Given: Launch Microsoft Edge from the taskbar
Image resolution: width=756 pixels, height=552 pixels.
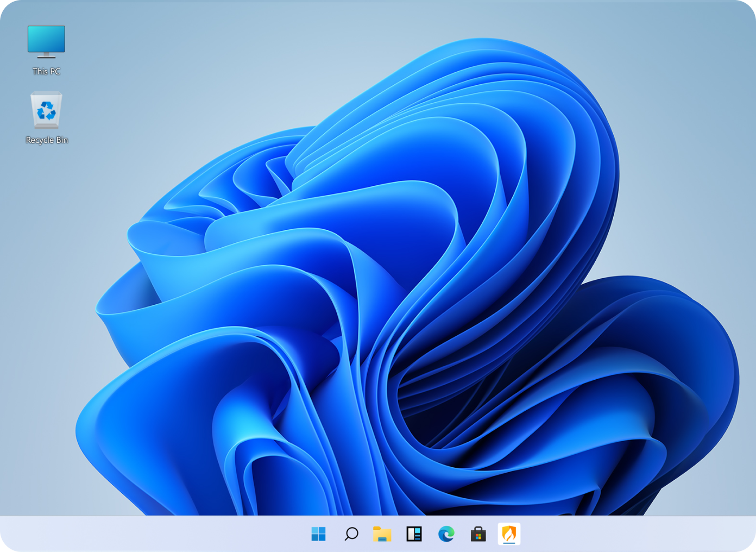Looking at the screenshot, I should coord(446,534).
